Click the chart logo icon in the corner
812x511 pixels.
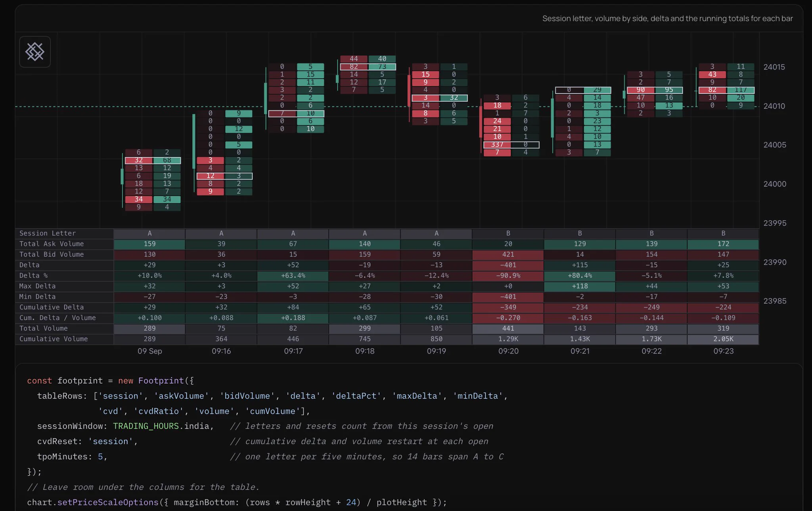click(35, 52)
